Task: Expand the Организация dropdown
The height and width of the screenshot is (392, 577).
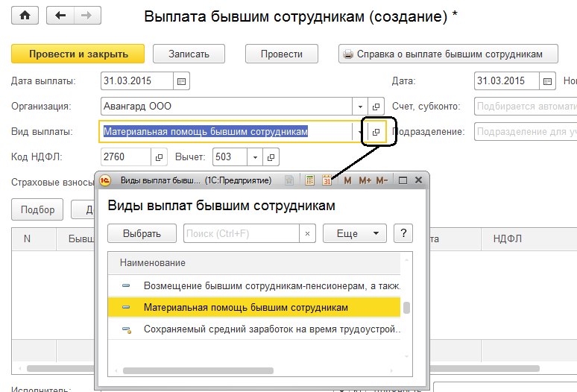Action: click(x=359, y=107)
